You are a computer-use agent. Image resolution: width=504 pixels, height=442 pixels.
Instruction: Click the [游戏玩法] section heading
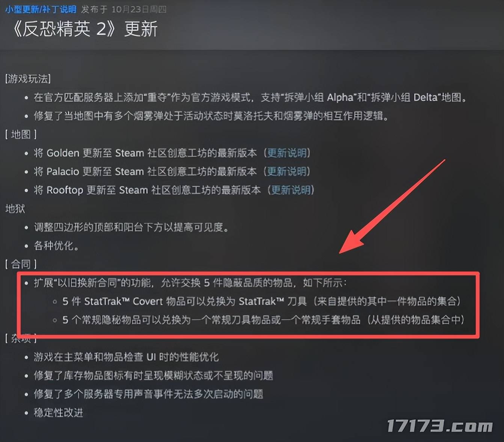click(28, 79)
